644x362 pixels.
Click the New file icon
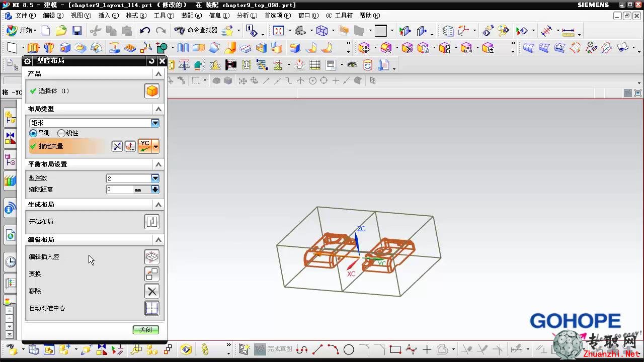pyautogui.click(x=46, y=31)
